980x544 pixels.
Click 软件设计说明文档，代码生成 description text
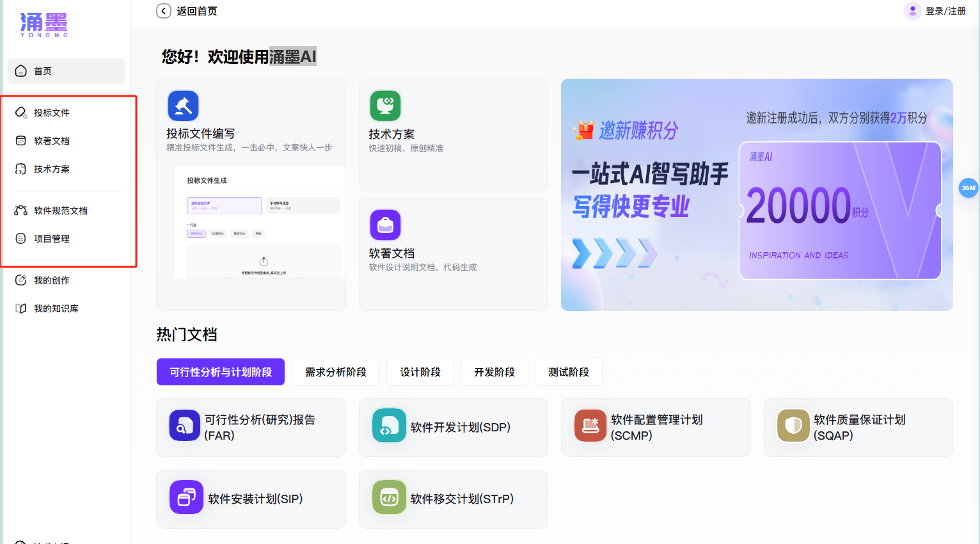422,268
